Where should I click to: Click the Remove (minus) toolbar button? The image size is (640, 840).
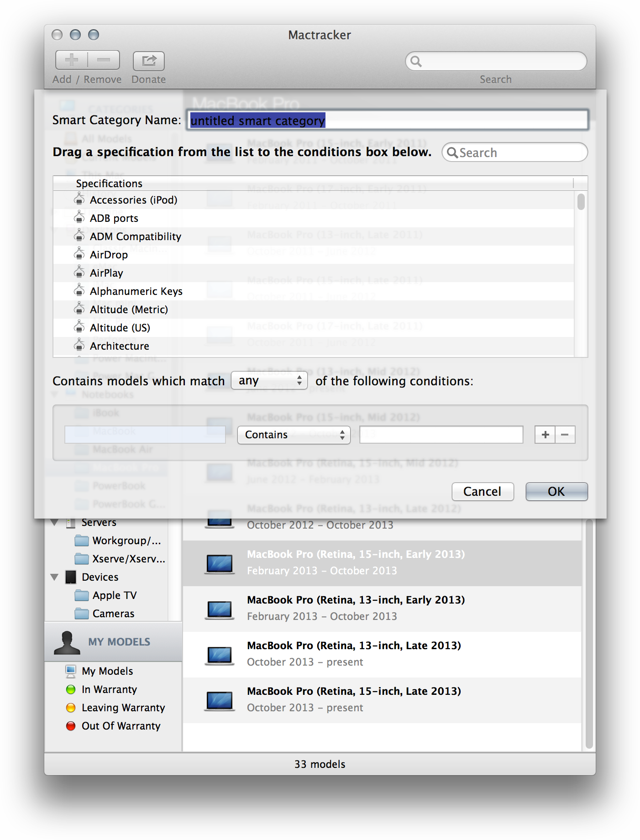[104, 60]
